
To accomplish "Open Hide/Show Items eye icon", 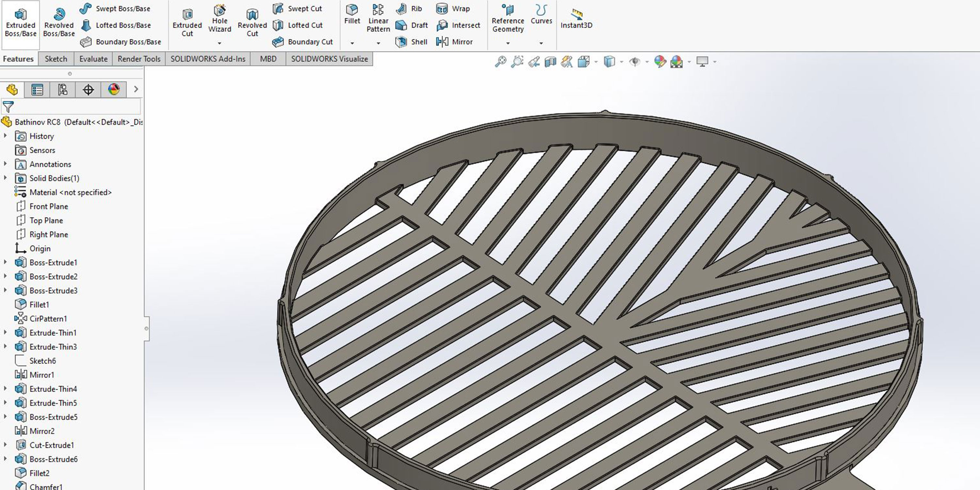I will (635, 62).
